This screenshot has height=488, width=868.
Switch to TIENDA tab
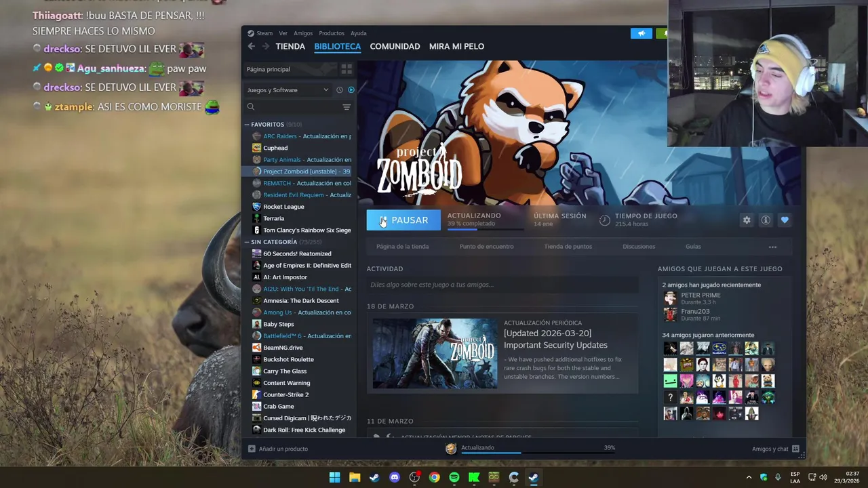pos(290,46)
